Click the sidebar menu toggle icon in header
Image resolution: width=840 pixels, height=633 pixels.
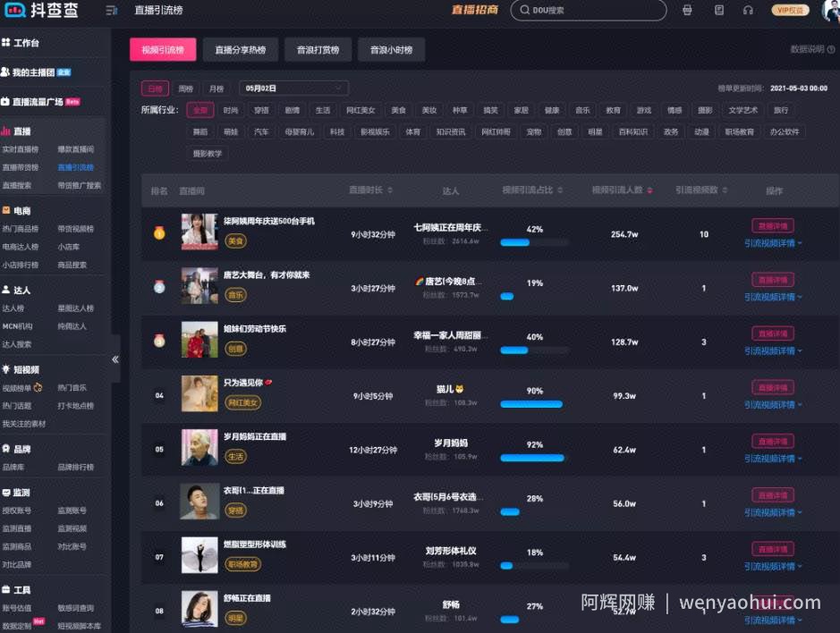(112, 10)
